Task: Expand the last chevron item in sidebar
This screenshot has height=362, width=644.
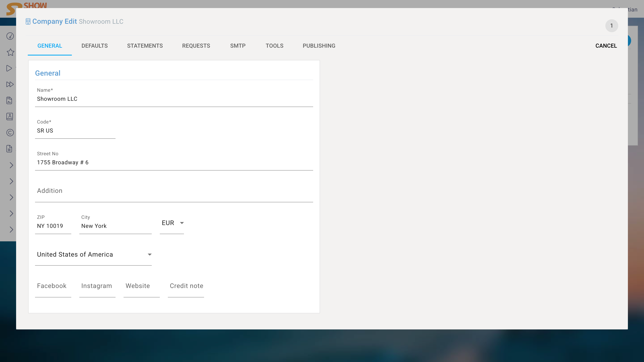Action: [11, 230]
